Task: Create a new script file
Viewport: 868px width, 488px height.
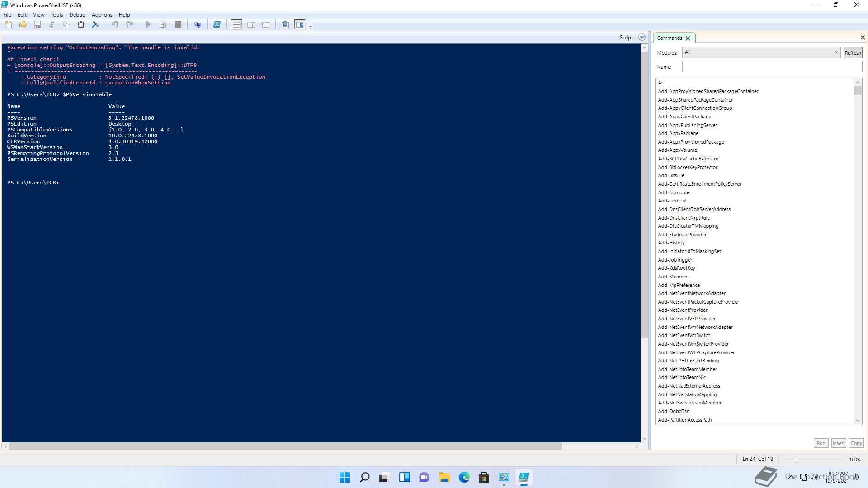Action: [x=9, y=25]
